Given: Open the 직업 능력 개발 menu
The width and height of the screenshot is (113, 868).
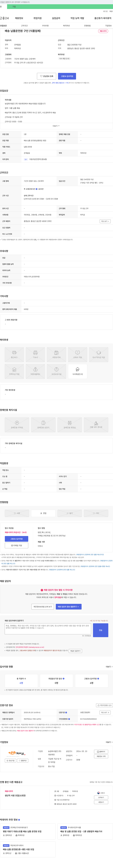Looking at the screenshot, I should [x=77, y=18].
